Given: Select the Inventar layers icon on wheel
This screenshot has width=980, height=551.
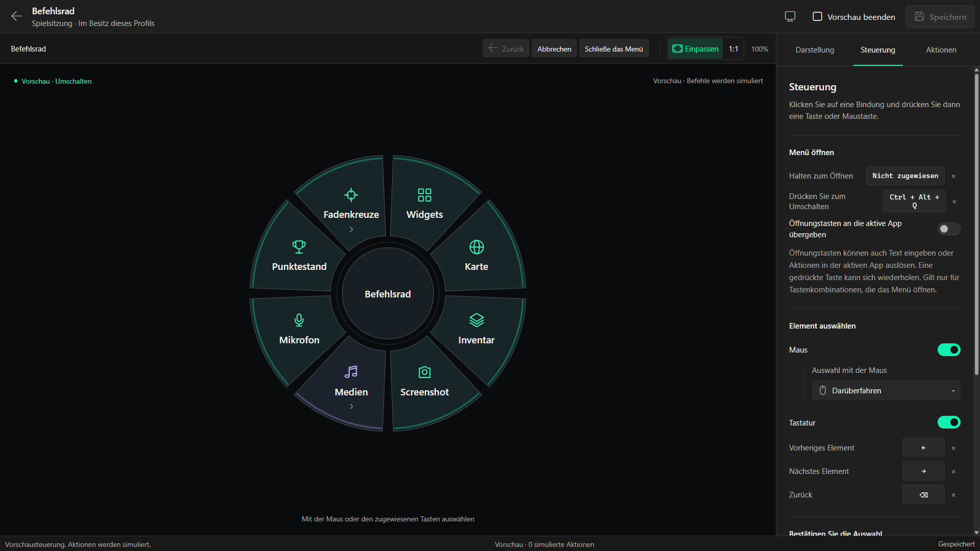Looking at the screenshot, I should [477, 320].
